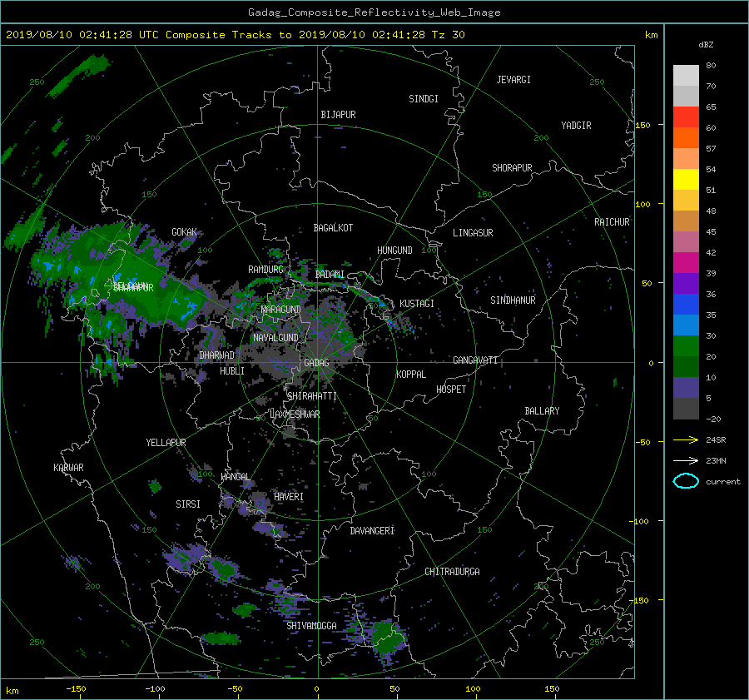This screenshot has width=749, height=700.
Task: Click the SINDHANUR city label
Action: [x=513, y=300]
